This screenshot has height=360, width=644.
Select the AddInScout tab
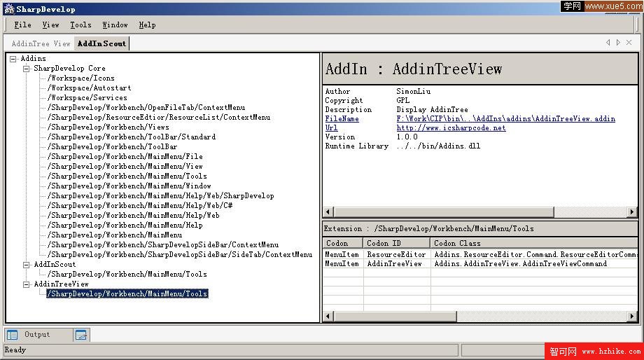point(101,43)
